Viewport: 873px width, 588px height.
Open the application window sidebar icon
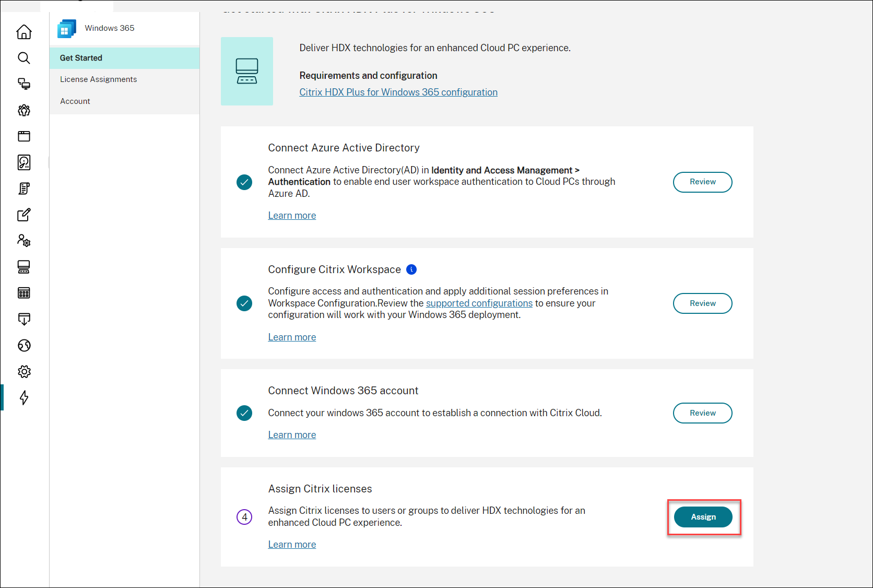[24, 136]
